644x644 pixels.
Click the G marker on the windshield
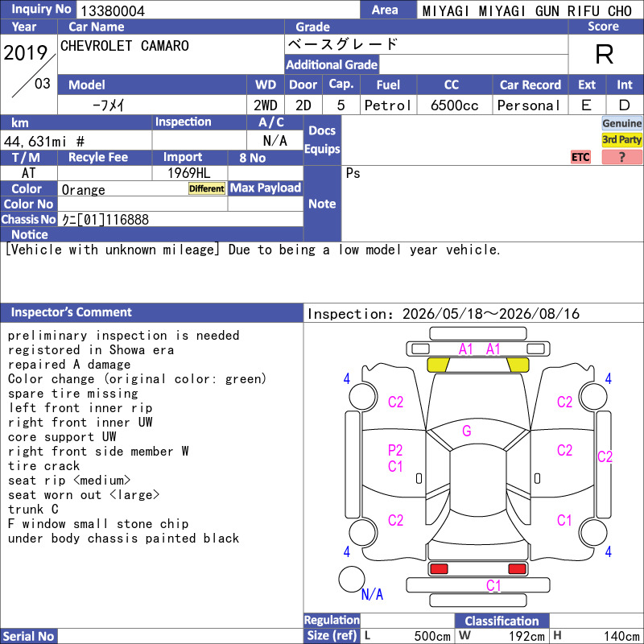point(467,431)
